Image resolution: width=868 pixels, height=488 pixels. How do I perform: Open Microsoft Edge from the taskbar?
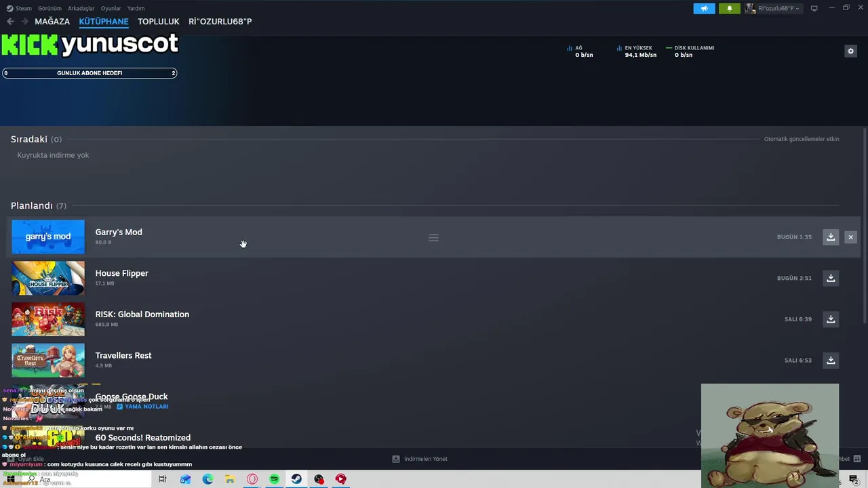tap(208, 479)
